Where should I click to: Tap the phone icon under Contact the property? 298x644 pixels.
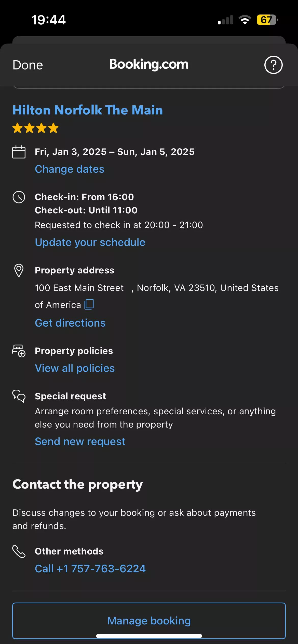(19, 551)
